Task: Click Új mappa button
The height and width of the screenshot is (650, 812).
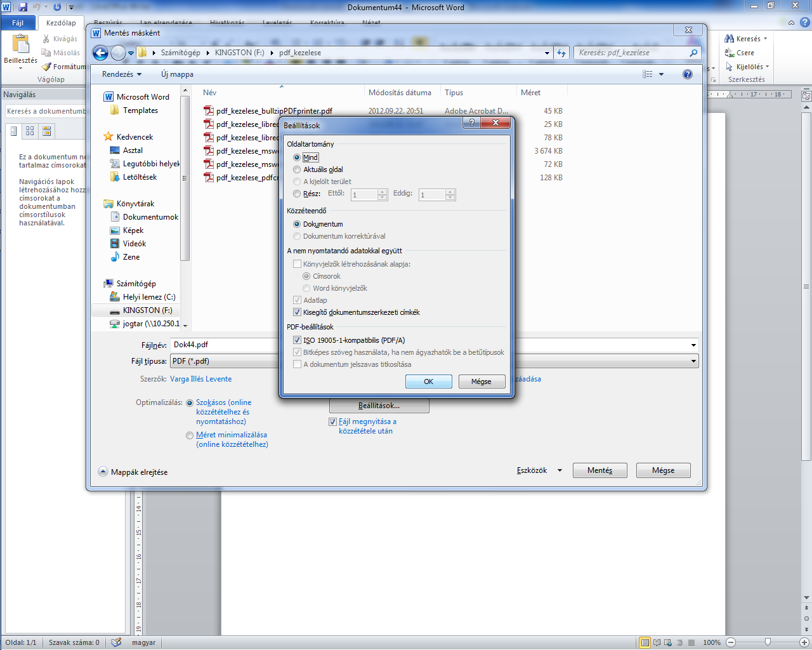Action: click(177, 74)
